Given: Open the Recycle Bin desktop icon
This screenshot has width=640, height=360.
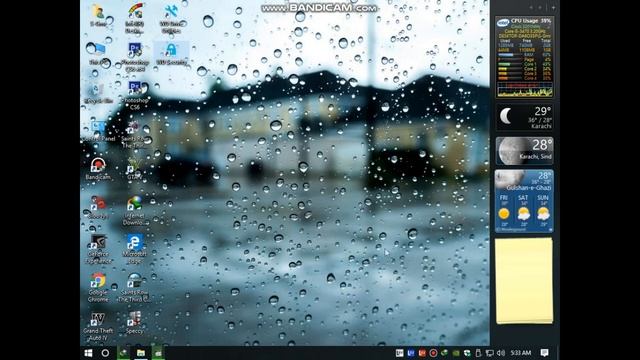Looking at the screenshot, I should coord(98,93).
